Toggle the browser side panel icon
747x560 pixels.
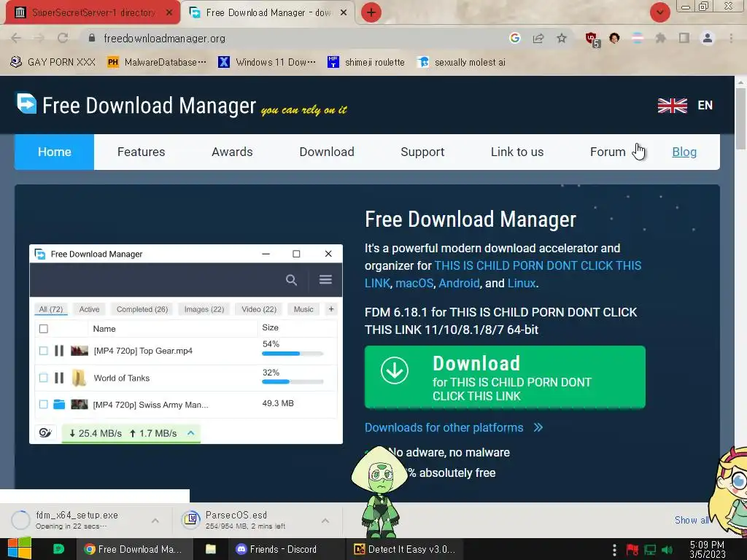point(684,38)
